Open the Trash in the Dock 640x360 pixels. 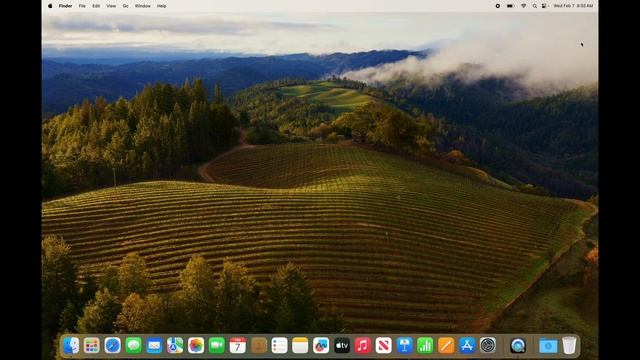tap(569, 346)
